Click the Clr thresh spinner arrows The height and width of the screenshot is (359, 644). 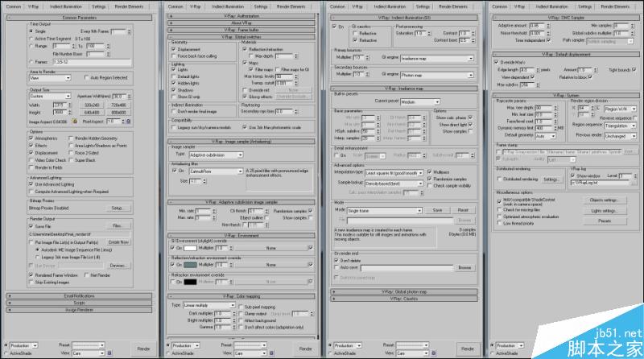[268, 211]
